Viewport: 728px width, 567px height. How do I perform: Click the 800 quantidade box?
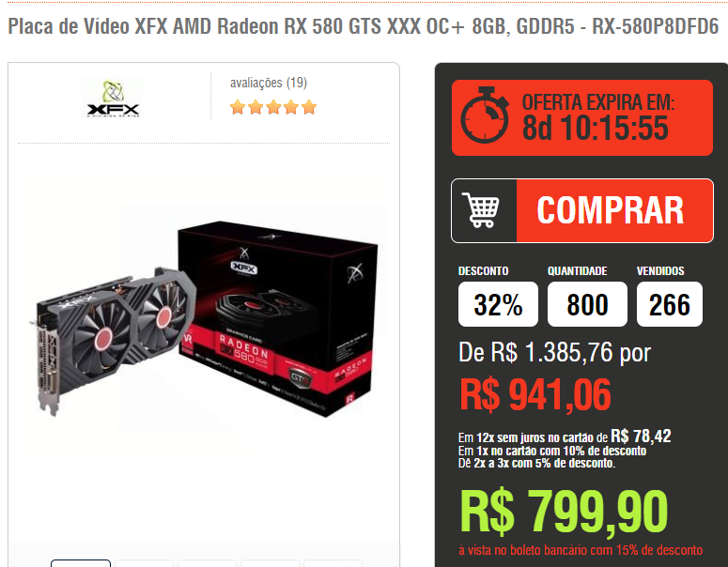click(587, 304)
